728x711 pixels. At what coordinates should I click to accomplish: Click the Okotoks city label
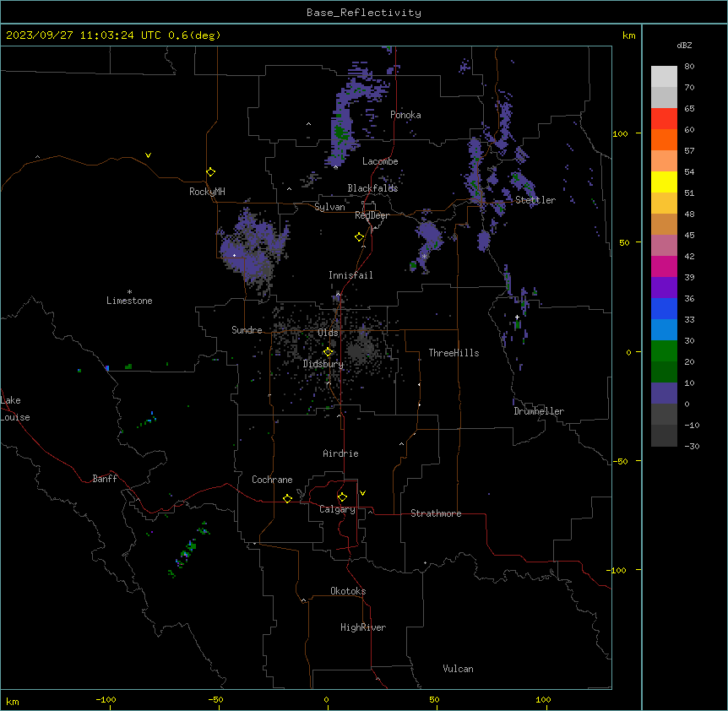point(348,591)
